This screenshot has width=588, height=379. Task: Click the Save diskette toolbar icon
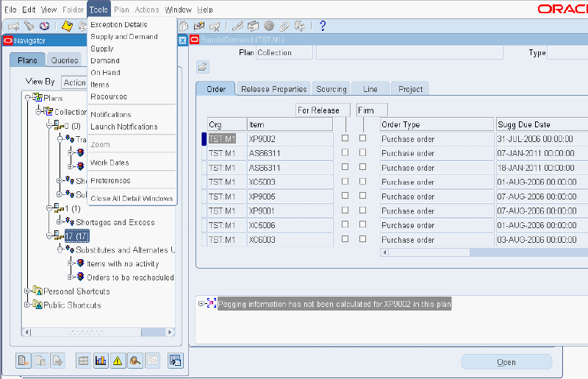click(x=67, y=26)
